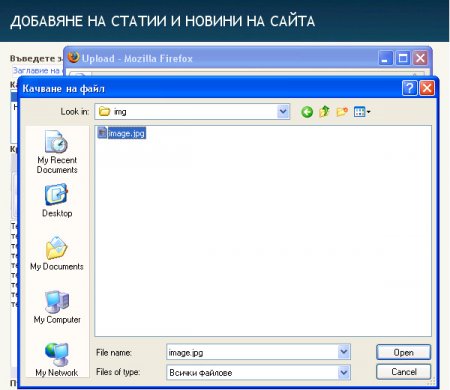
Task: Minimize the Upload Mozilla Firefox window
Action: (x=386, y=59)
